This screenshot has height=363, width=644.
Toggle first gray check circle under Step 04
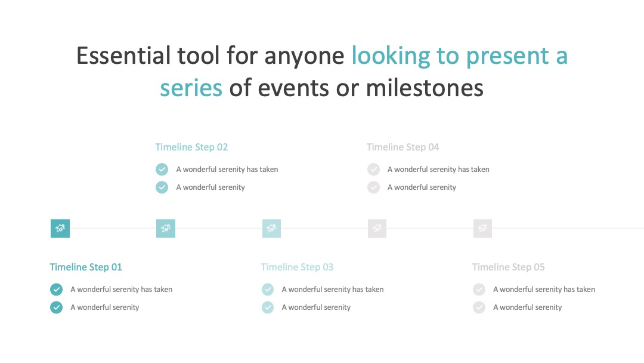pyautogui.click(x=373, y=170)
